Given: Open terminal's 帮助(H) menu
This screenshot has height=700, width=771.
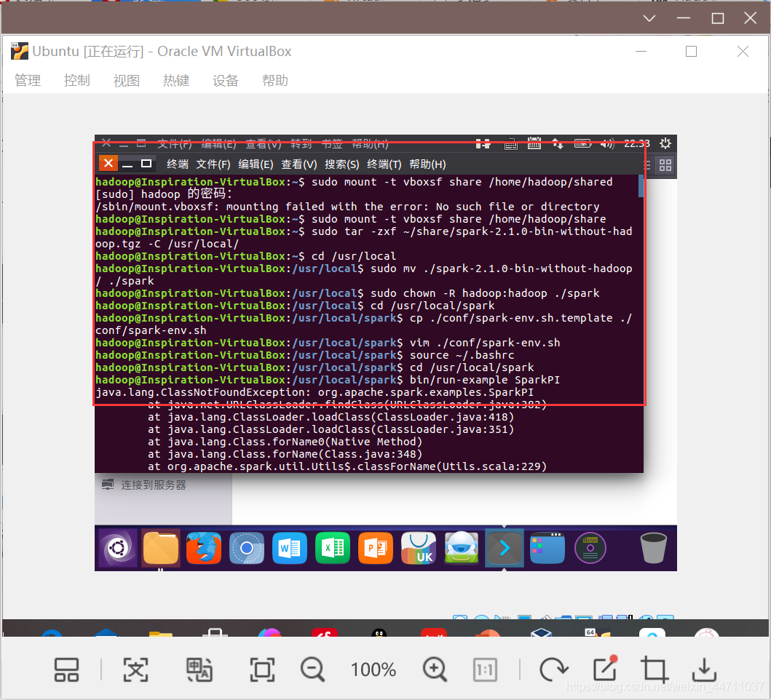Looking at the screenshot, I should 427,164.
